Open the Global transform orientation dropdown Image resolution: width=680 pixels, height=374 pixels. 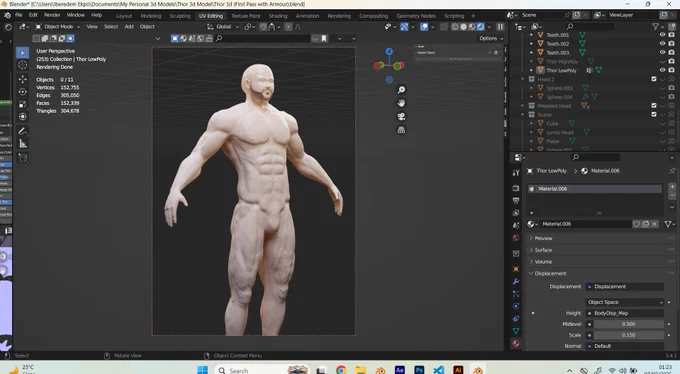coord(223,27)
